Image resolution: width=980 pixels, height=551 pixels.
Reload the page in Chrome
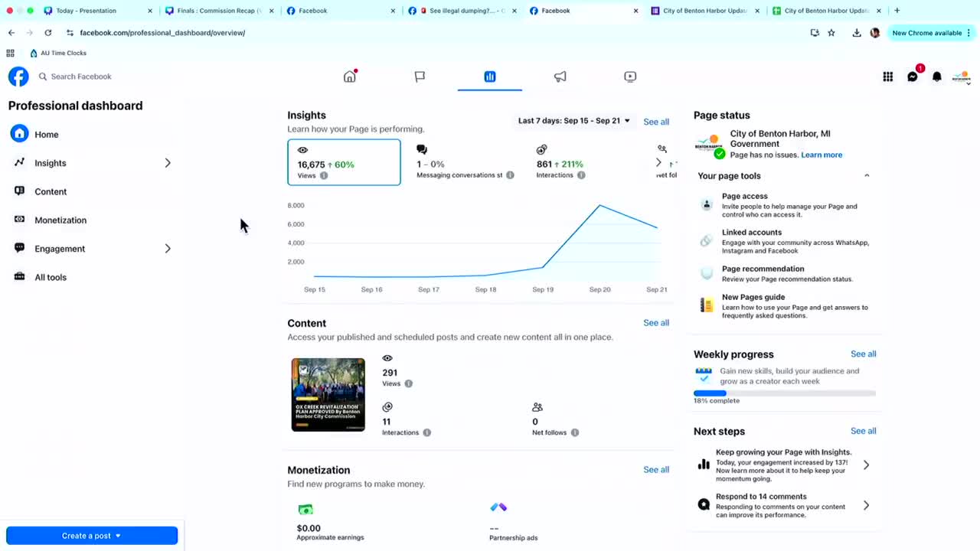coord(48,33)
